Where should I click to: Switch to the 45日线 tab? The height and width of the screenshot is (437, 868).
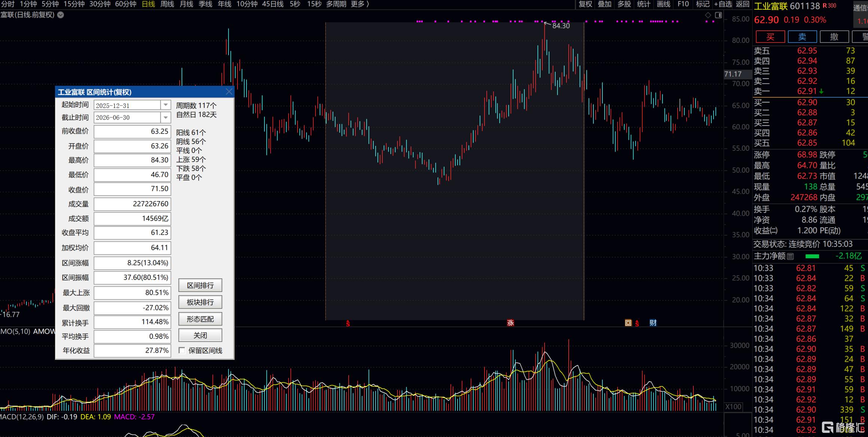(273, 4)
